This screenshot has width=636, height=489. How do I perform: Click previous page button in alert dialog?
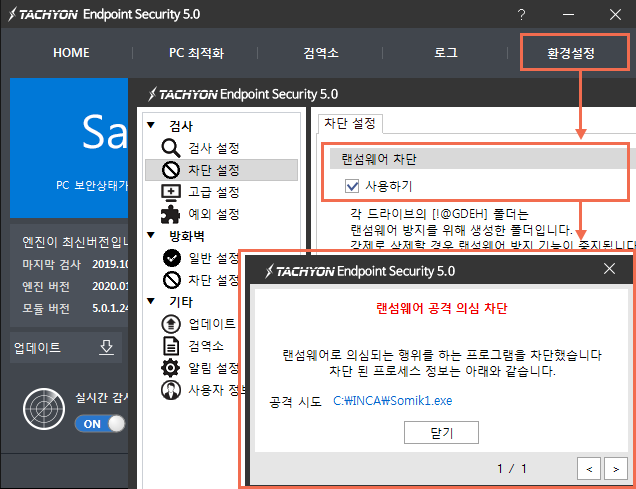[x=589, y=469]
